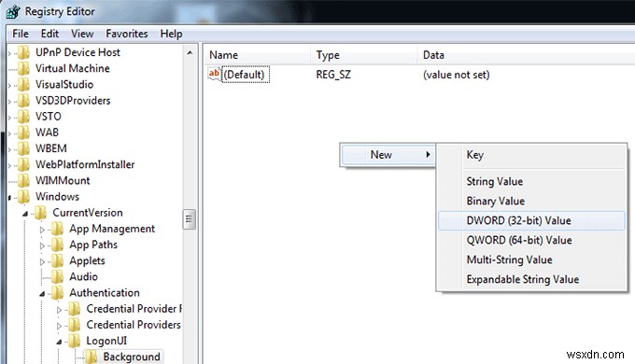Click the tree pane scrollbar thumb
Image resolution: width=635 pixels, height=364 pixels.
[190, 219]
